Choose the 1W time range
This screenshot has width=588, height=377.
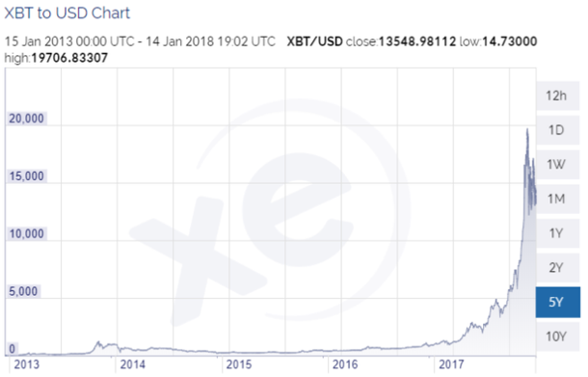(x=557, y=165)
